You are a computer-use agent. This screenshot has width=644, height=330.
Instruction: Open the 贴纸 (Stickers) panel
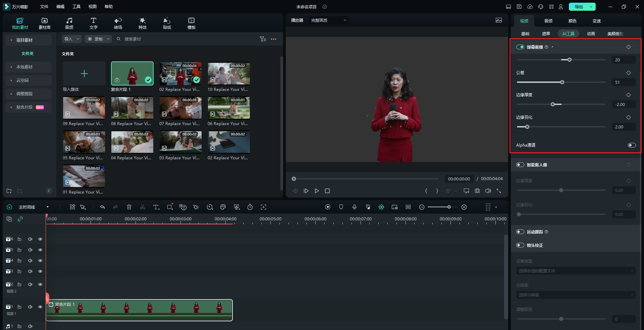[167, 23]
